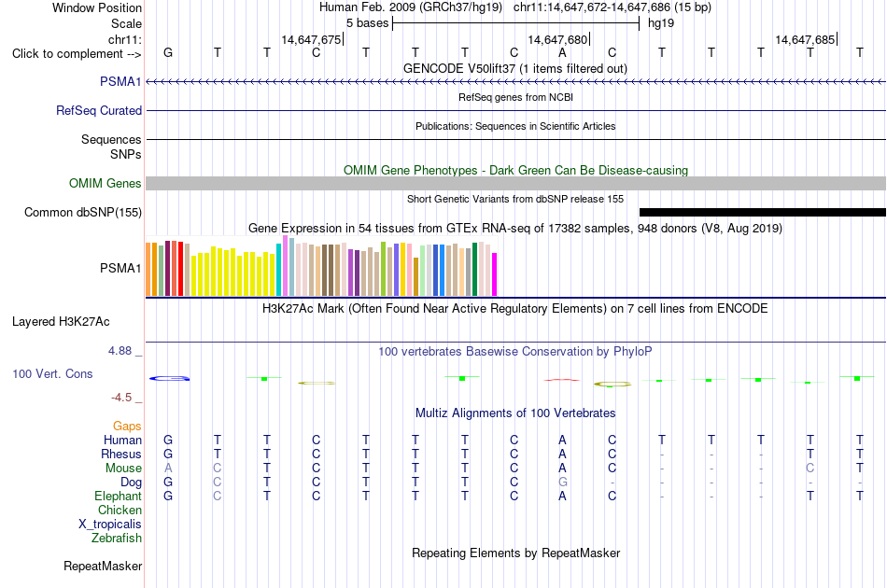The width and height of the screenshot is (887, 588).
Task: Click the 14,647,685 ruler position
Action: (805, 39)
